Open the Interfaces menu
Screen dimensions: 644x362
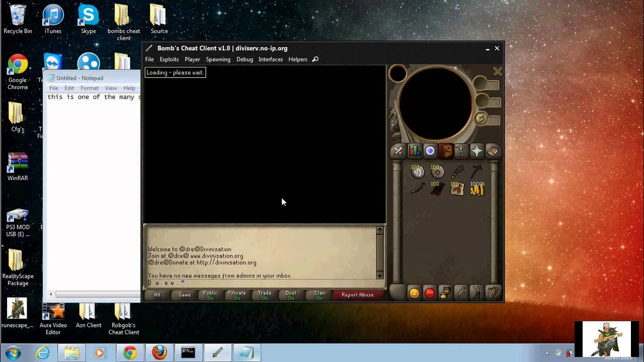pyautogui.click(x=271, y=59)
